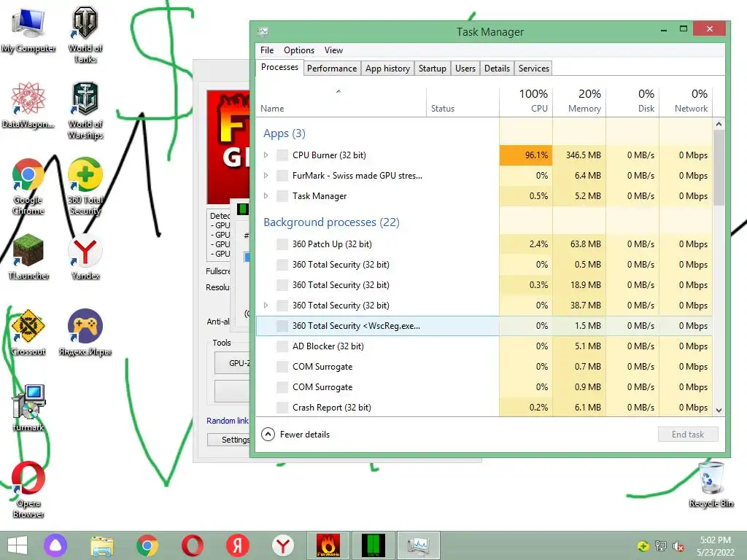Click the Apps (3) group heading
The width and height of the screenshot is (747, 560).
coord(285,133)
